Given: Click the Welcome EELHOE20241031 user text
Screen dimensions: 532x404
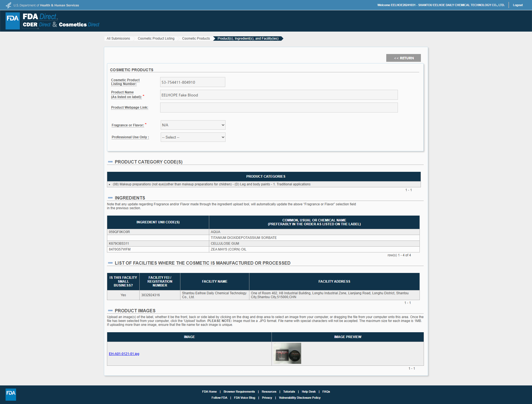Looking at the screenshot, I should click(x=441, y=5).
